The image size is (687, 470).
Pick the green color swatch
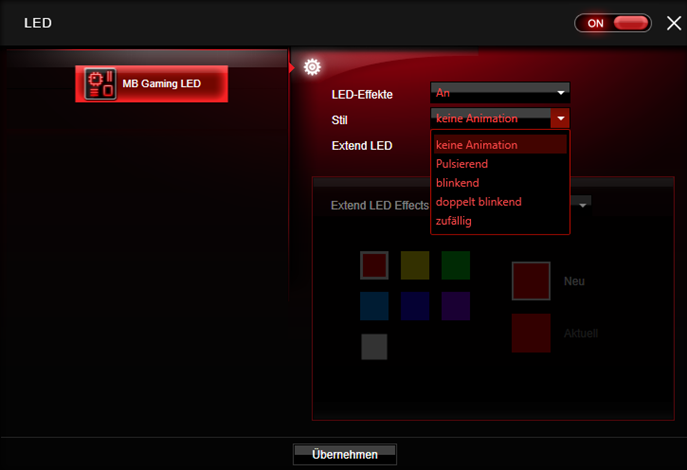coord(456,265)
